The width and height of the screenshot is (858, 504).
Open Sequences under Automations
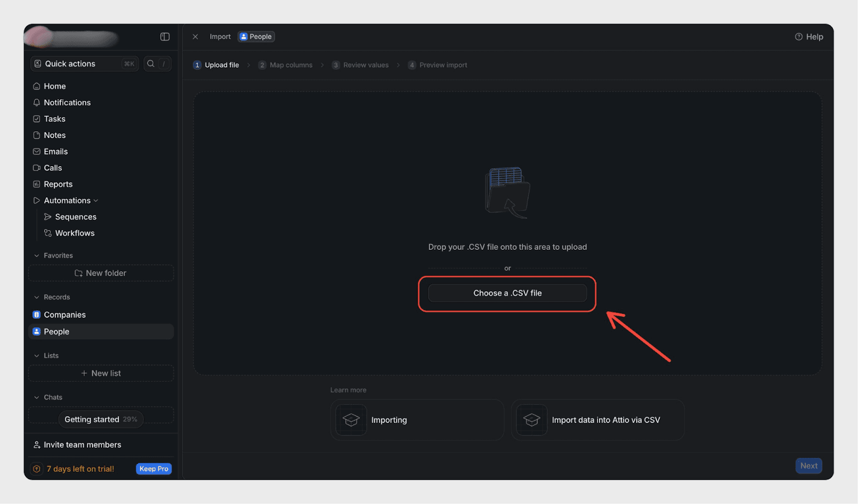click(76, 217)
